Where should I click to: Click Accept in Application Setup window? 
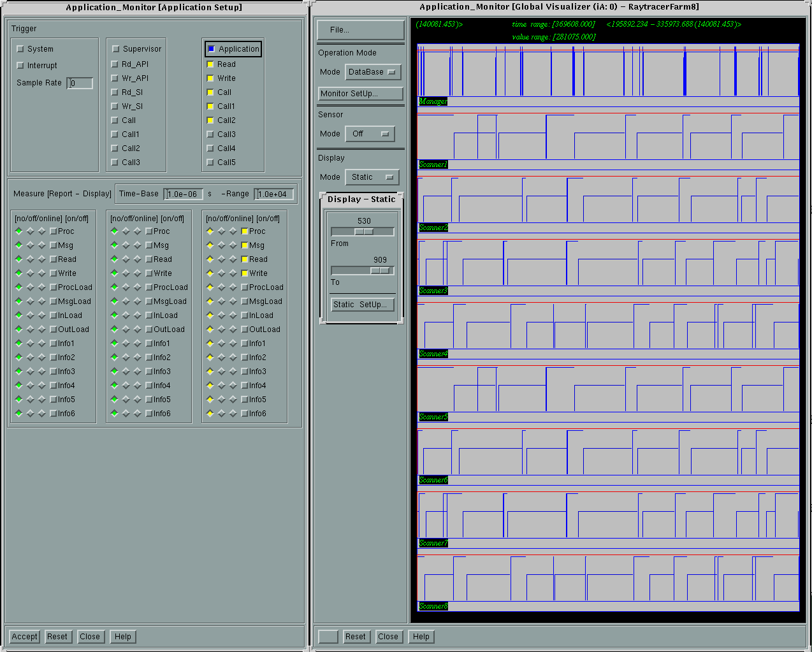tap(25, 637)
